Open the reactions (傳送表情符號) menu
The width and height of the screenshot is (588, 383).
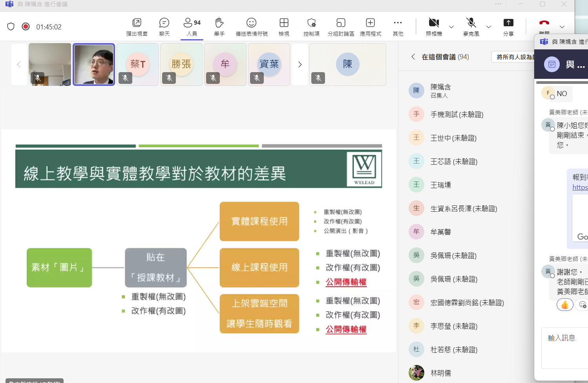click(251, 23)
